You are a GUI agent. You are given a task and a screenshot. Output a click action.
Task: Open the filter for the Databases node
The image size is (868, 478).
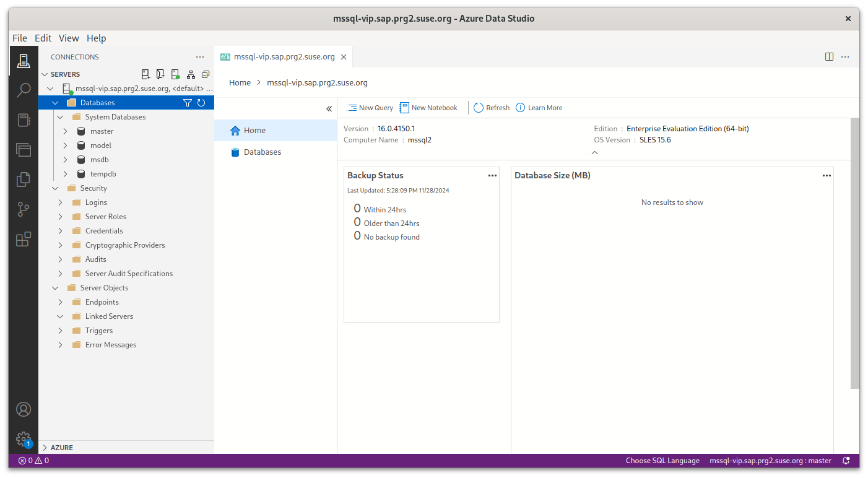[188, 103]
